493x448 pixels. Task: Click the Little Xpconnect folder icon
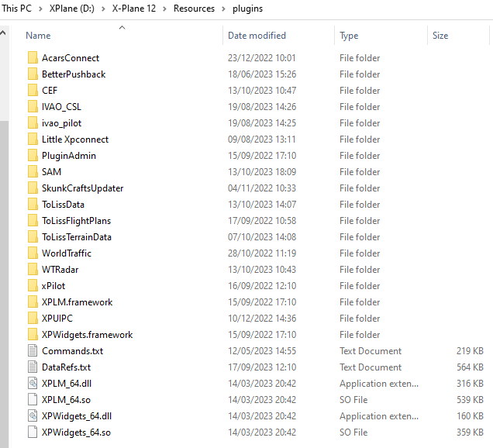(33, 140)
